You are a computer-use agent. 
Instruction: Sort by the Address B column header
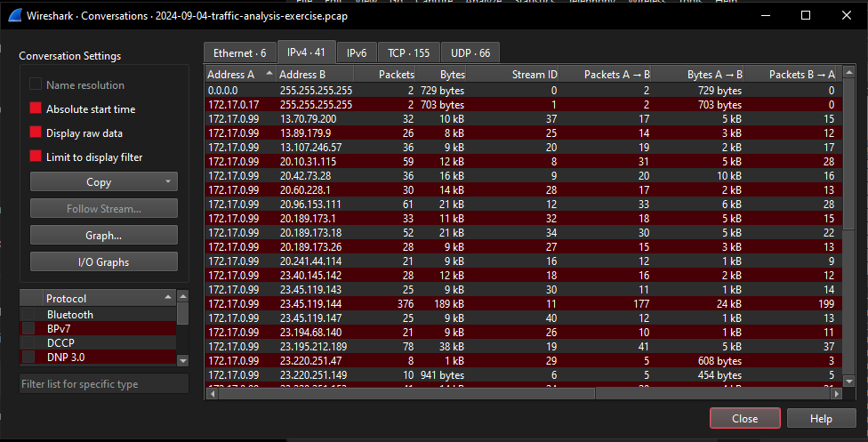[315, 74]
